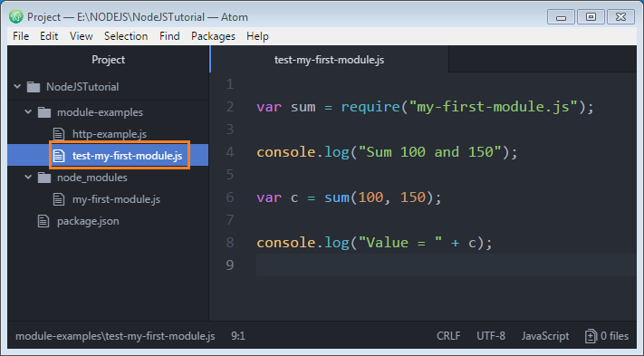Click the package.json file icon
This screenshot has height=356, width=644.
[43, 221]
